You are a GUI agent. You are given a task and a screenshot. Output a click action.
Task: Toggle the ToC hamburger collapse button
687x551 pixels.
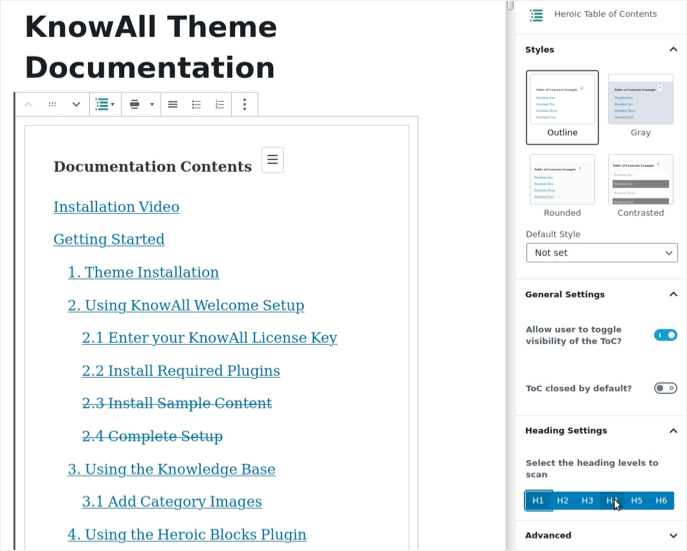pos(273,159)
